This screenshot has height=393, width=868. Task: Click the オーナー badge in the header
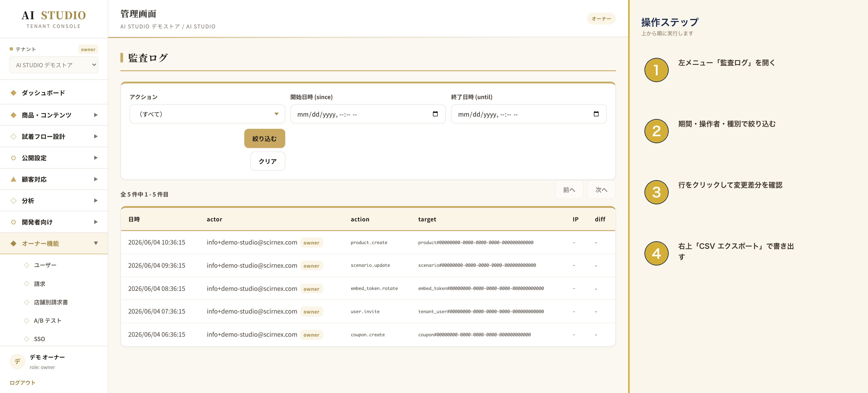[x=601, y=19]
